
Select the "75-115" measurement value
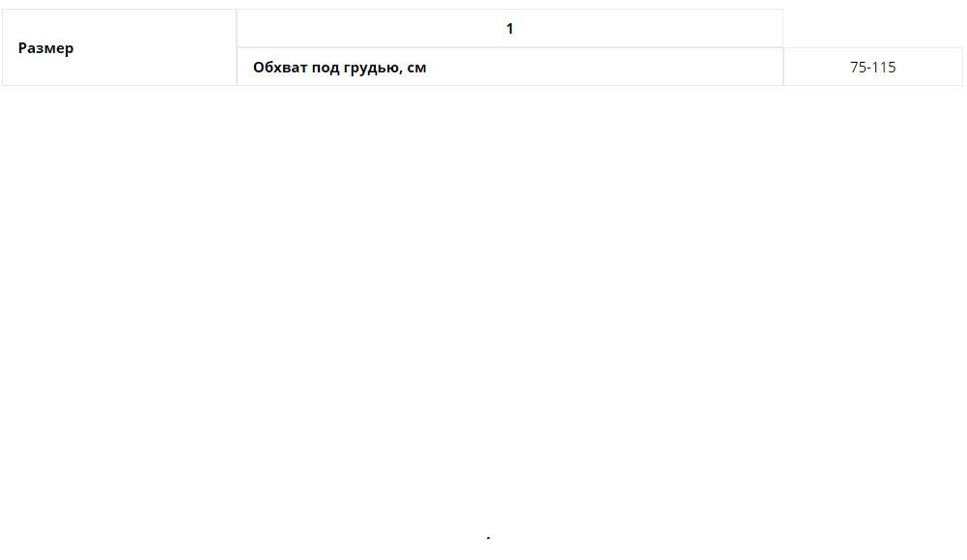[872, 68]
